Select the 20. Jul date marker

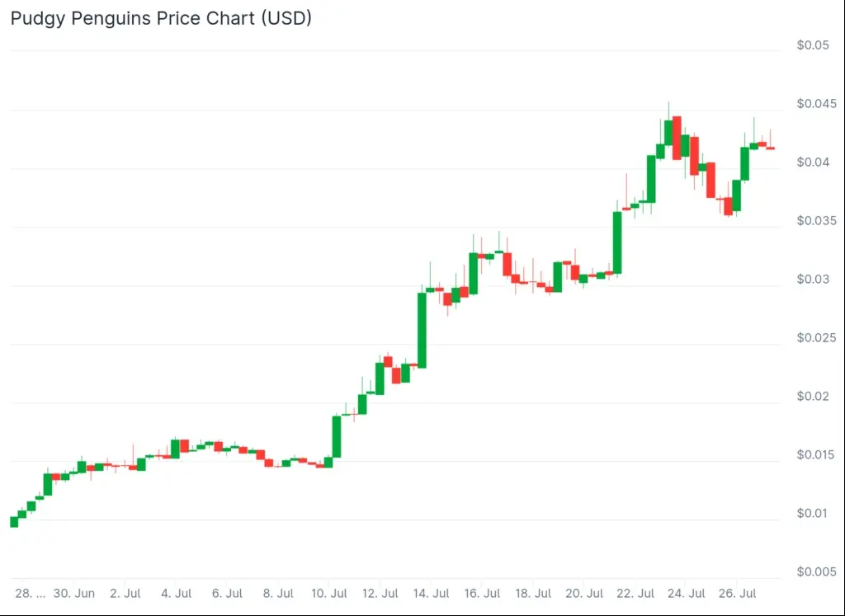pos(584,594)
